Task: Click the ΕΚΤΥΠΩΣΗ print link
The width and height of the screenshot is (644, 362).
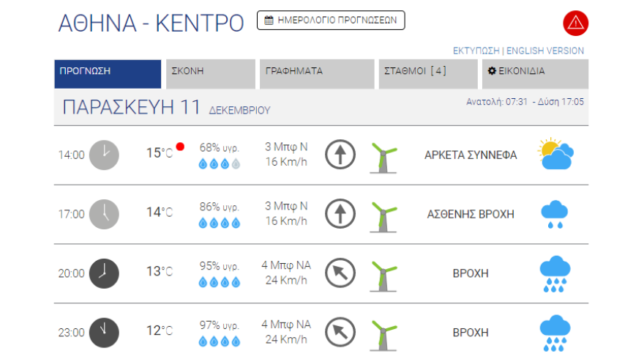Action: click(476, 51)
